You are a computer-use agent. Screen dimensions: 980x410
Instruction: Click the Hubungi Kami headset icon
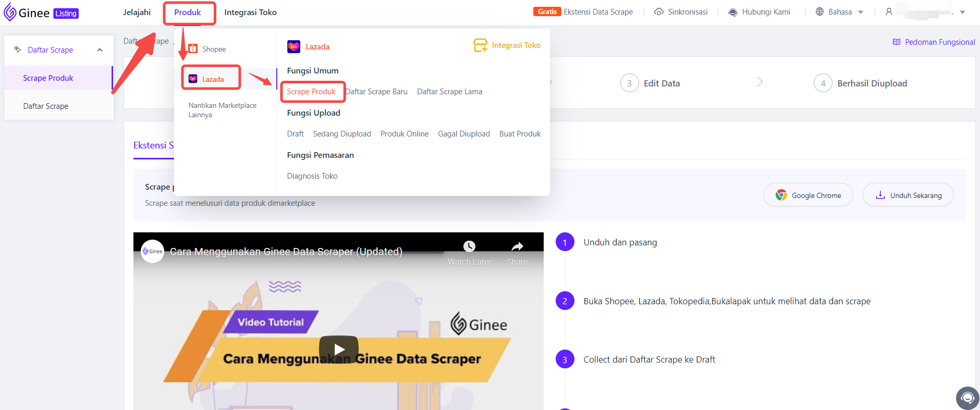point(733,12)
